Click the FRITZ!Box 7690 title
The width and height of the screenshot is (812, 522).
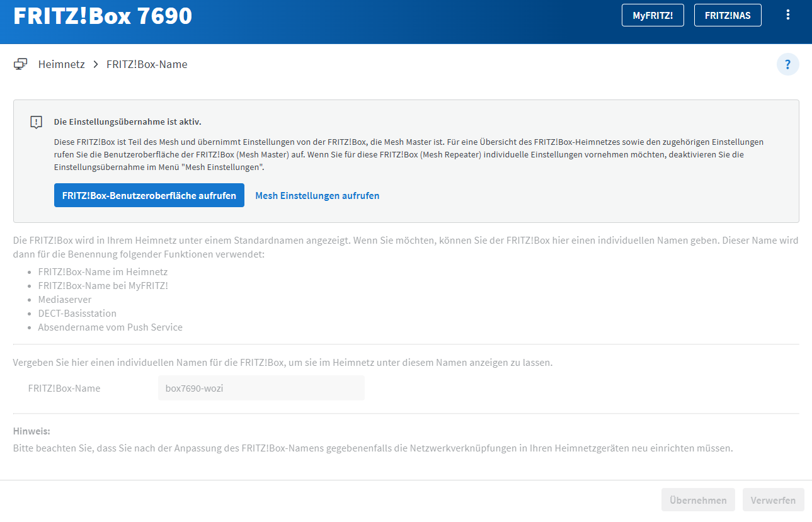103,16
